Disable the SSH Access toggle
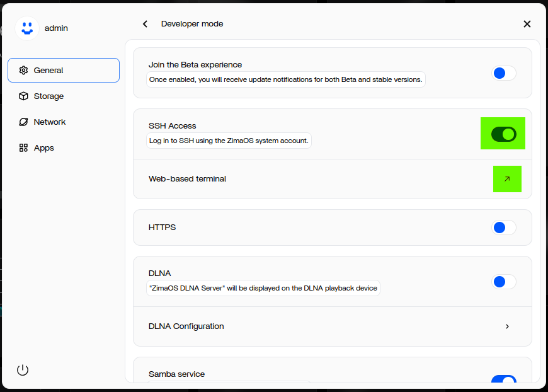 (503, 133)
